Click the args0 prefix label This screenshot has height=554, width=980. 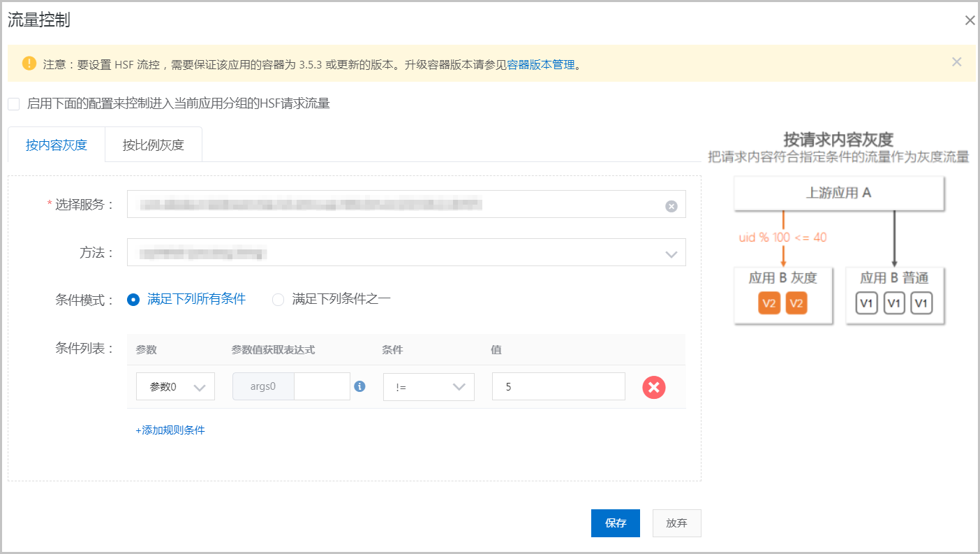[263, 386]
